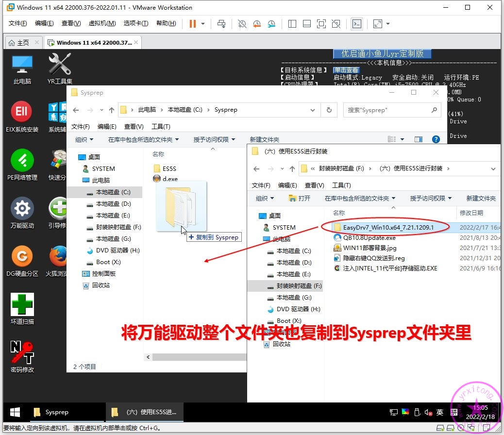Click the take snapshot toolbar icon
Viewport: 504px width, 435px height.
(242, 24)
